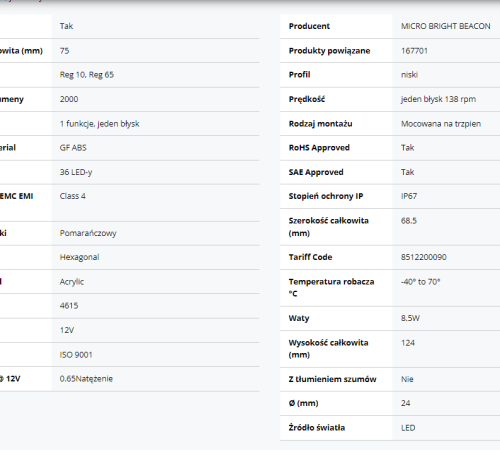Click the IP67 protection rating value
500x450 pixels.
[409, 196]
